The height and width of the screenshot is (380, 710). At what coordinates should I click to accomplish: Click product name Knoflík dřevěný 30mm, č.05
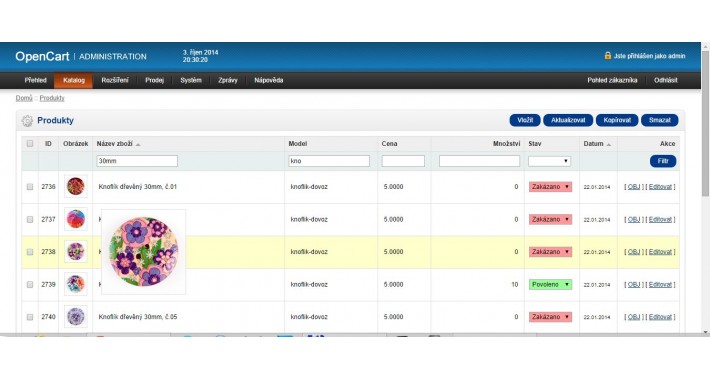point(138,317)
